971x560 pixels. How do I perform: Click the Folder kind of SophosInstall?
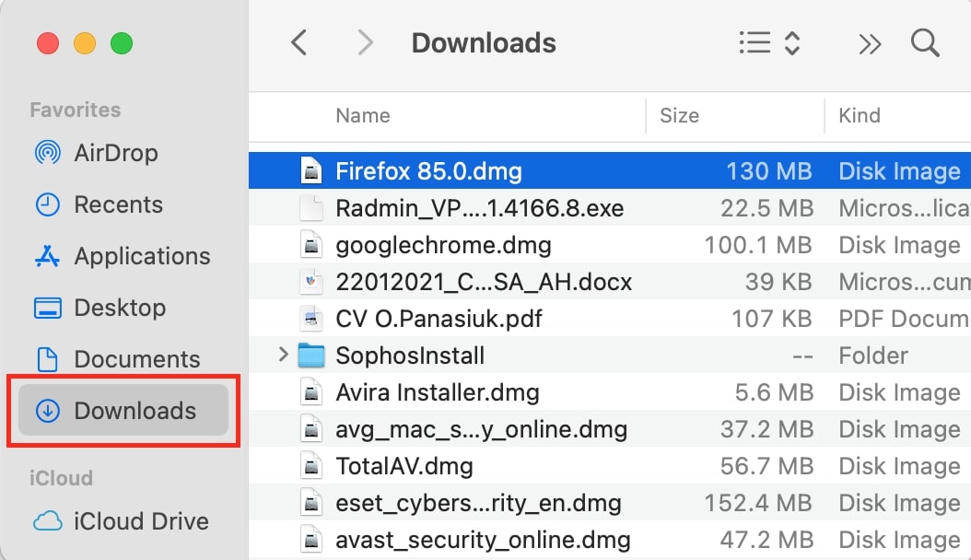(873, 356)
